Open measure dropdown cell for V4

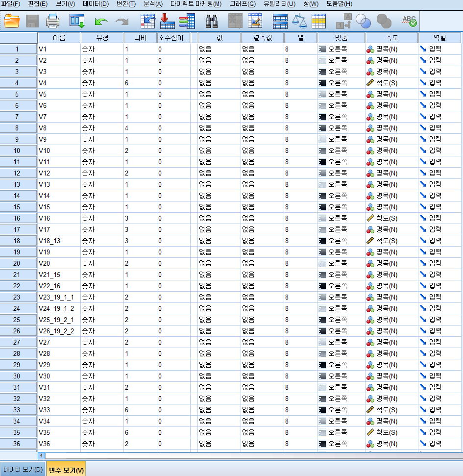coord(391,83)
